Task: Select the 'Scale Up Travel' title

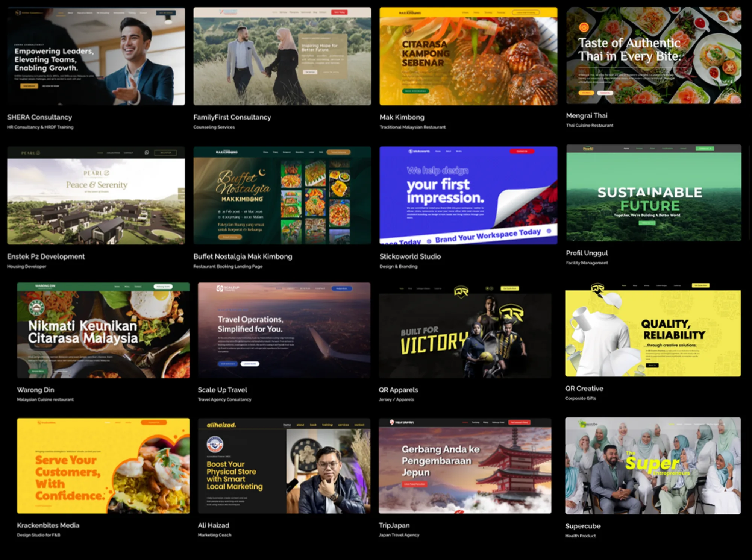Action: tap(223, 390)
